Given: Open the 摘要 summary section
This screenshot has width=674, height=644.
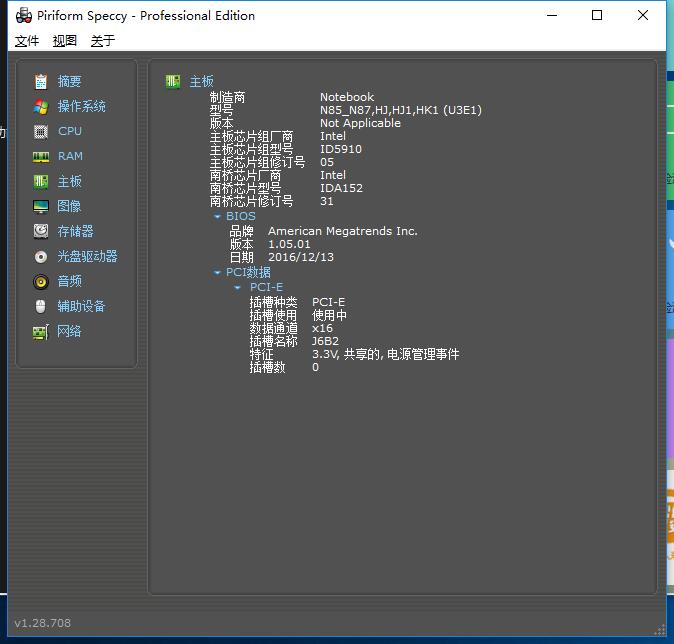Looking at the screenshot, I should pyautogui.click(x=70, y=81).
